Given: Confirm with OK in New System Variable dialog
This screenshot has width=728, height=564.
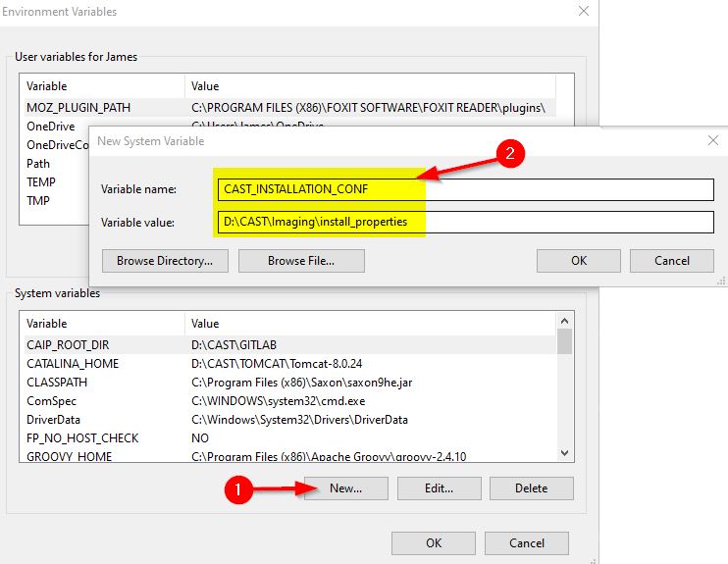Looking at the screenshot, I should point(578,260).
